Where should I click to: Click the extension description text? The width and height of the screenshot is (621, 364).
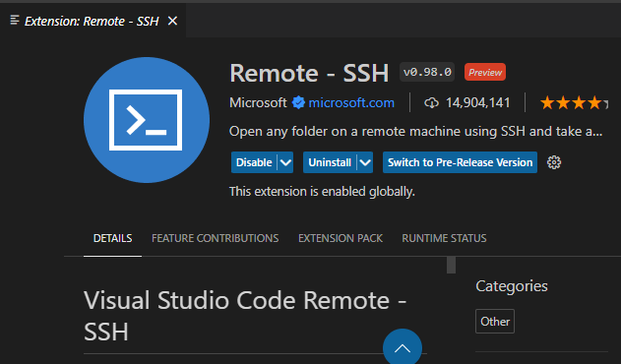tap(416, 132)
